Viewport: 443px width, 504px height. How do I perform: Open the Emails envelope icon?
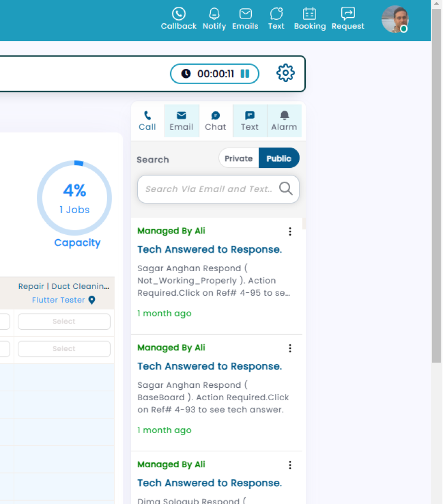point(245,14)
